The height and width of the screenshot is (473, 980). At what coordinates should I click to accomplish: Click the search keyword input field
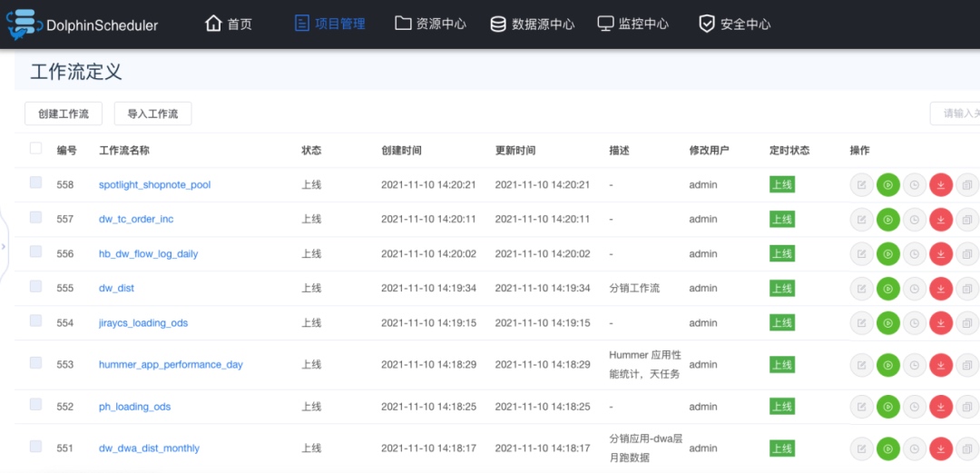(956, 114)
